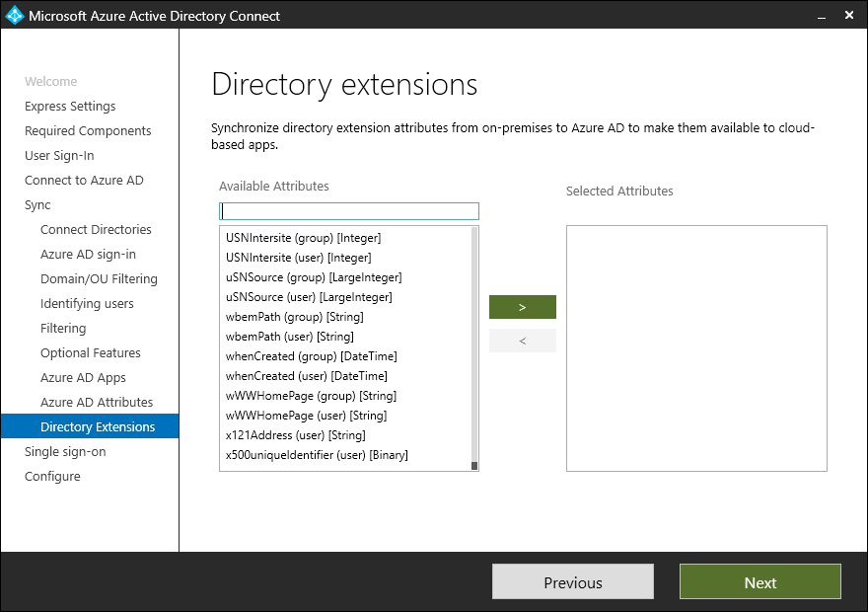The width and height of the screenshot is (868, 612).
Task: Switch to Azure AD Attributes step
Action: (97, 403)
